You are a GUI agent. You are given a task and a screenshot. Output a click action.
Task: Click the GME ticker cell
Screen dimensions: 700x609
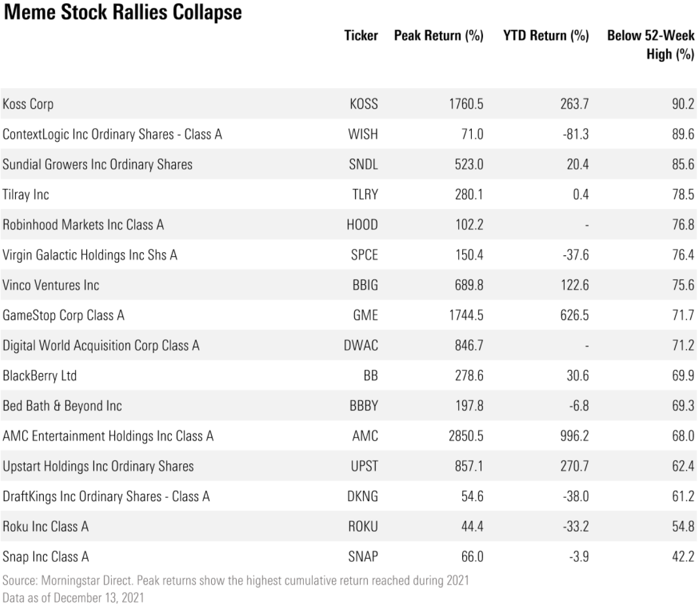365,316
